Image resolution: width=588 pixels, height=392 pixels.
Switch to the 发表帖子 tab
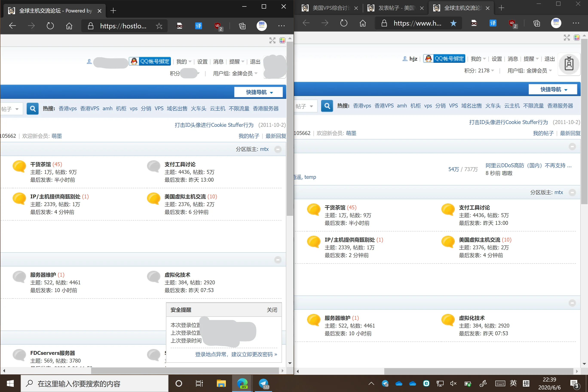tap(394, 8)
